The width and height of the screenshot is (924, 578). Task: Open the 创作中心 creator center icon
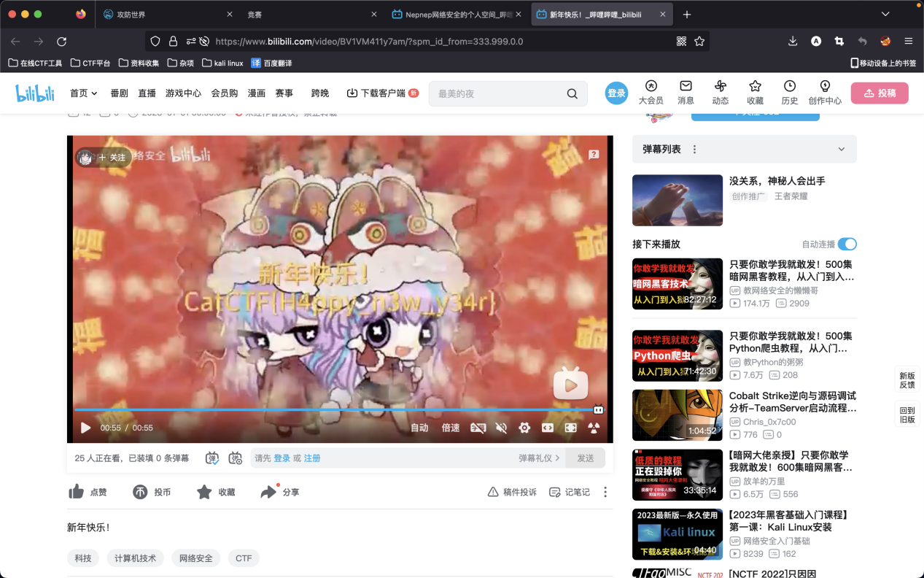[x=825, y=93]
